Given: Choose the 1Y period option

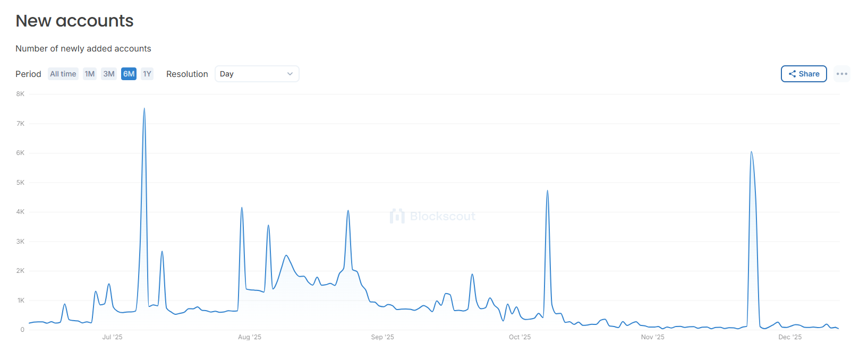Looking at the screenshot, I should tap(147, 74).
